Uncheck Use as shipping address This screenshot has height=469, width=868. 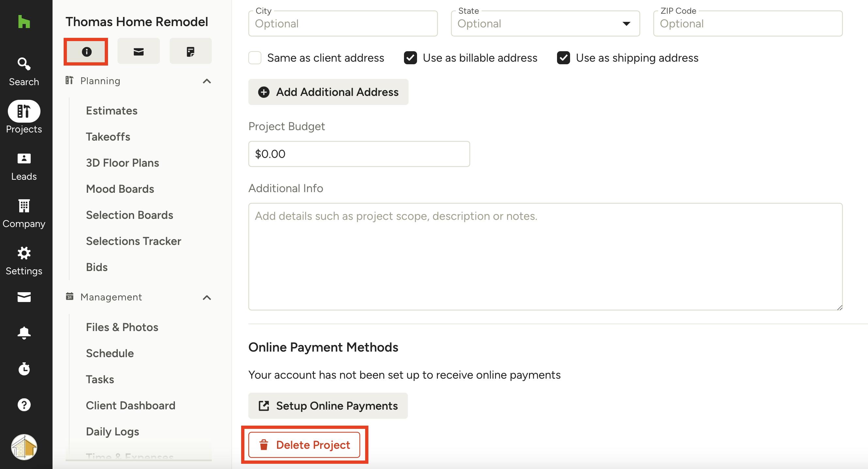click(x=564, y=58)
